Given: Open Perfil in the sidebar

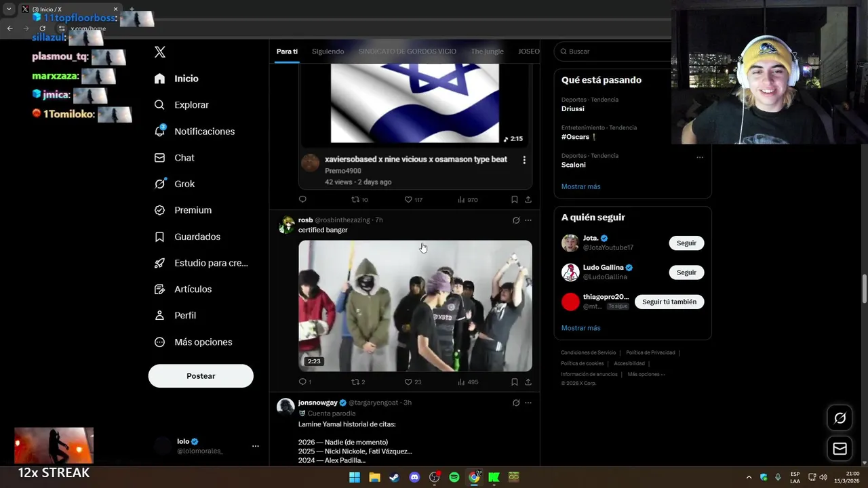Looking at the screenshot, I should click(x=174, y=316).
